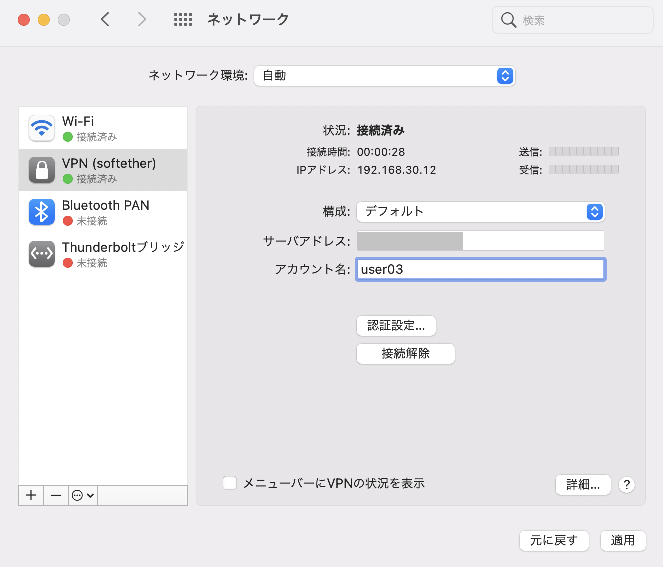Focus the 検索 search field
This screenshot has height=567, width=663.
[x=573, y=20]
